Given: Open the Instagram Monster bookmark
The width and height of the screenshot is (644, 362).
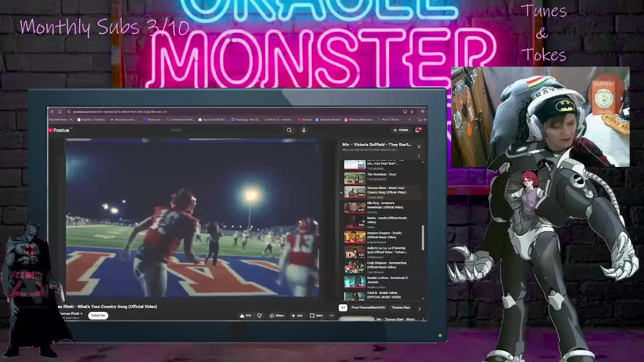Looking at the screenshot, I should 359,120.
